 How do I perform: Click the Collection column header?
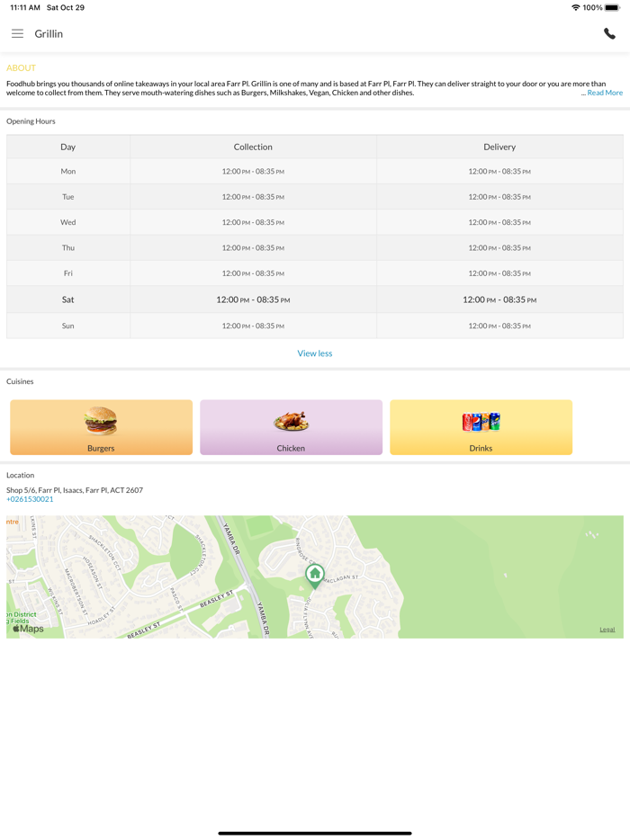click(x=253, y=147)
